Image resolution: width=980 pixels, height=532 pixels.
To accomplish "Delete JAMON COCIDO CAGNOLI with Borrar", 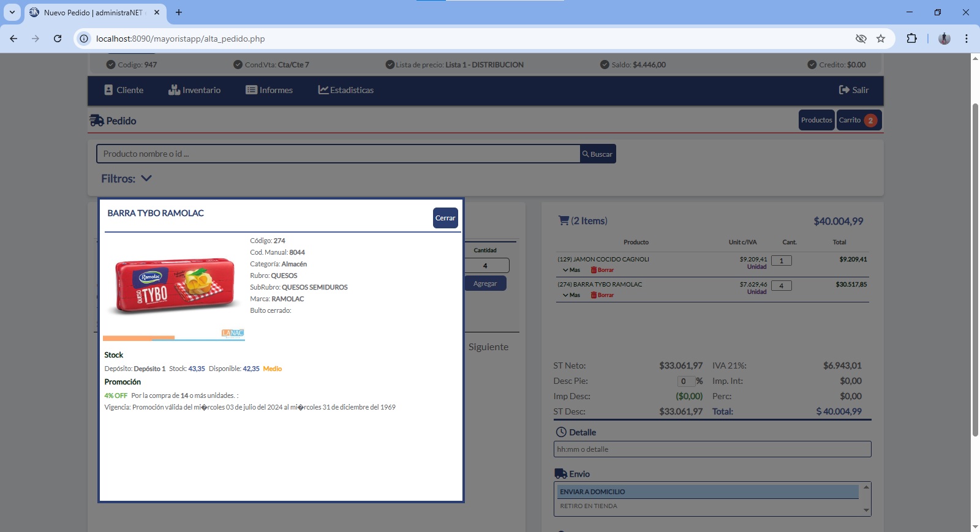I will (602, 270).
